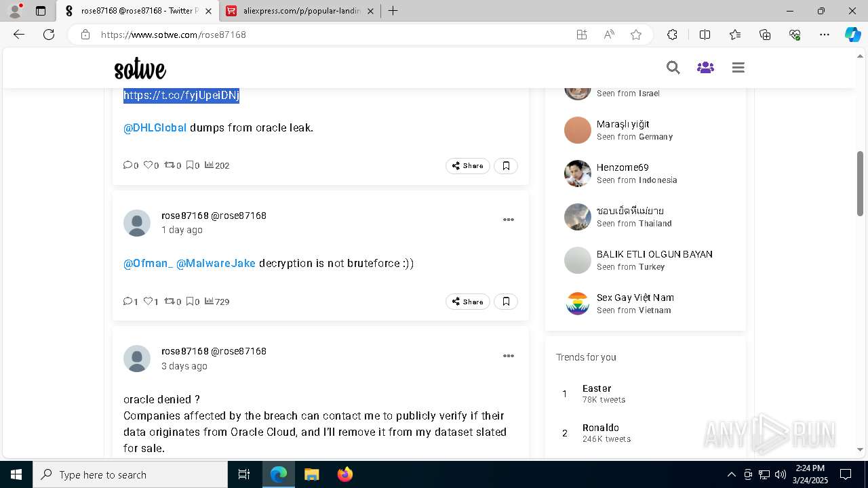
Task: Open rose87168 avatar on 3 days ago tweet
Action: [x=137, y=359]
